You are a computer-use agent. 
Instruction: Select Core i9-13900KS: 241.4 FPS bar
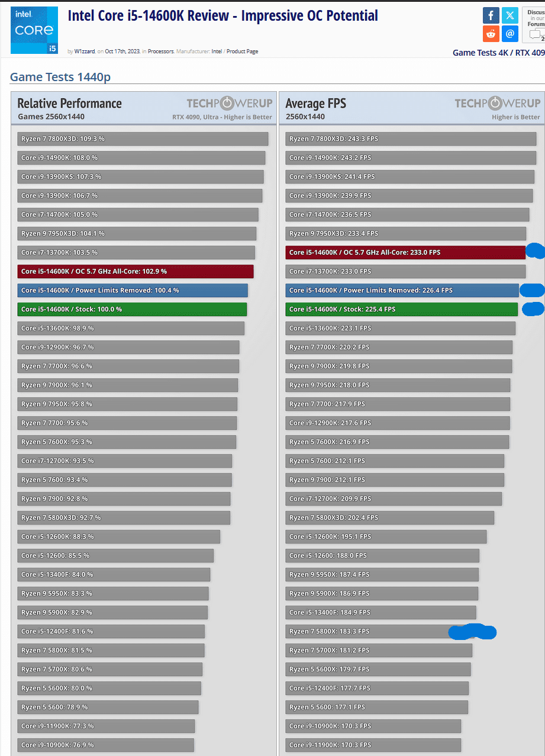pyautogui.click(x=410, y=176)
